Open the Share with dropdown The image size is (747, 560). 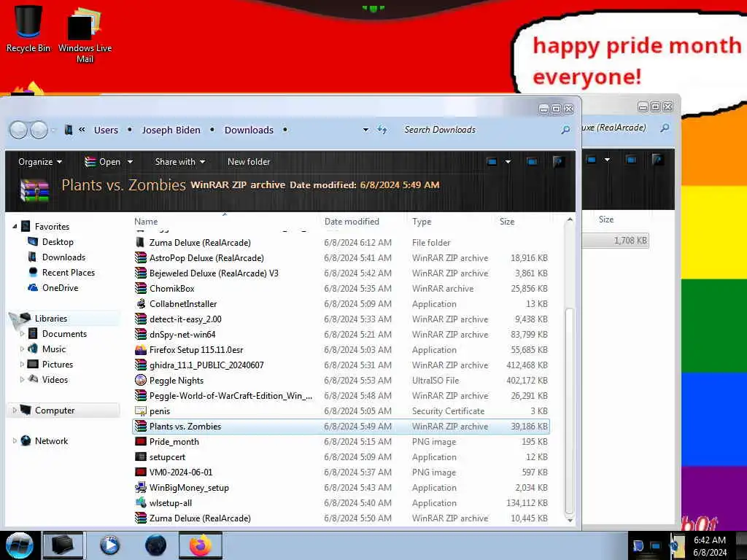point(180,162)
